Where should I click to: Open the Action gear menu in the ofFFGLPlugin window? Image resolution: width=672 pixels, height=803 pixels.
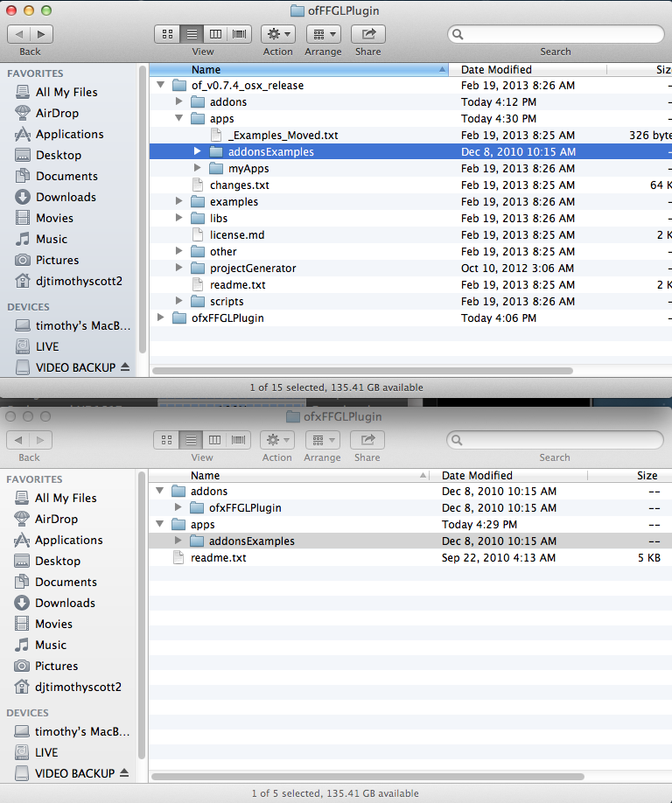[x=277, y=34]
